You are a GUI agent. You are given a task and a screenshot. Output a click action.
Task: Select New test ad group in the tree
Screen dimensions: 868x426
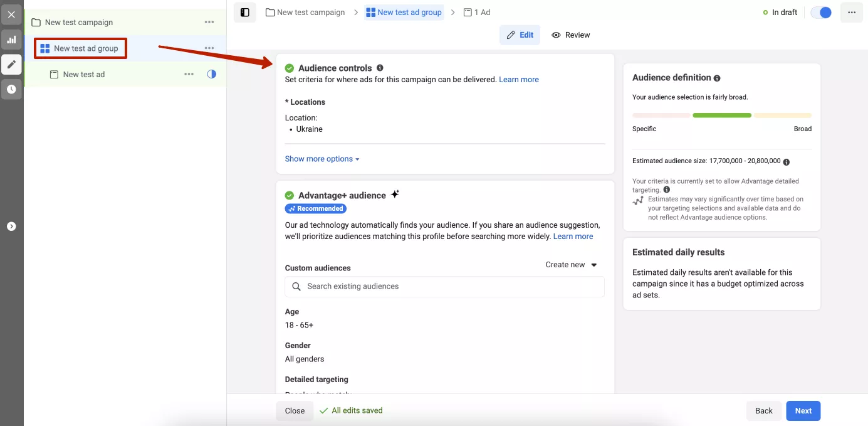click(x=86, y=48)
